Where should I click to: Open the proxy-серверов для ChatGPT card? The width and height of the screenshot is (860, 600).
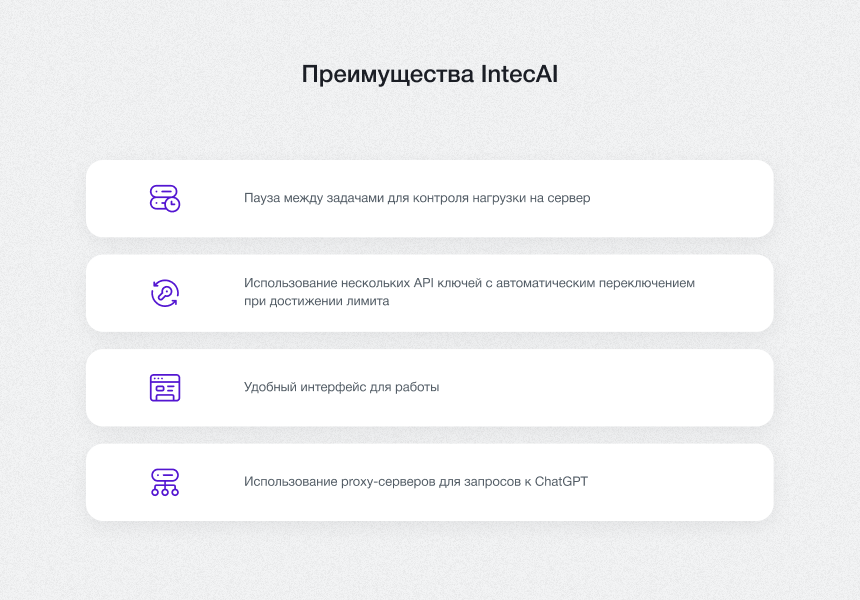click(x=430, y=481)
